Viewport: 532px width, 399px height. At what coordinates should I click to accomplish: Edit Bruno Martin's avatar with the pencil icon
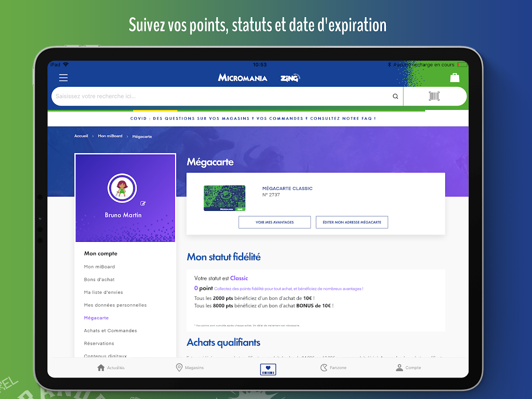click(142, 203)
